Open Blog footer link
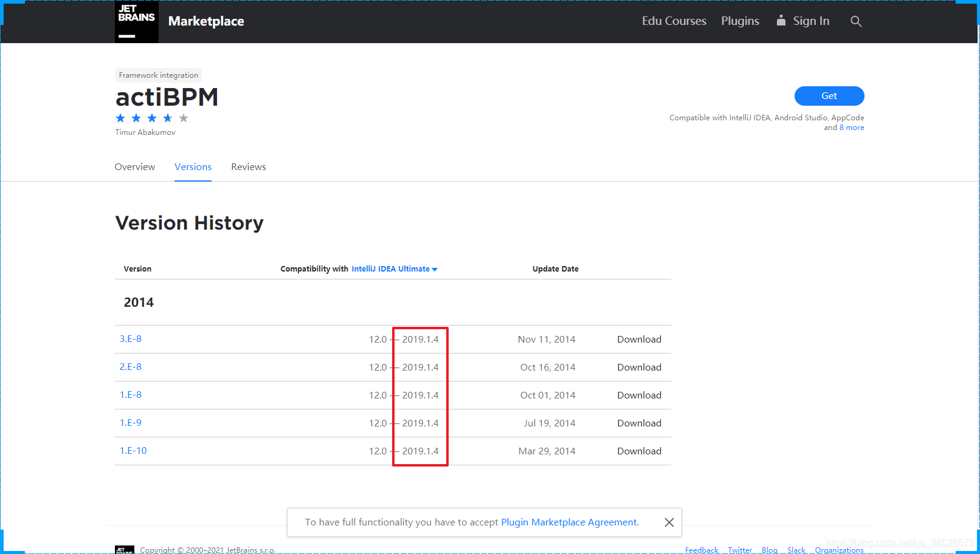The height and width of the screenshot is (554, 980). pos(770,550)
